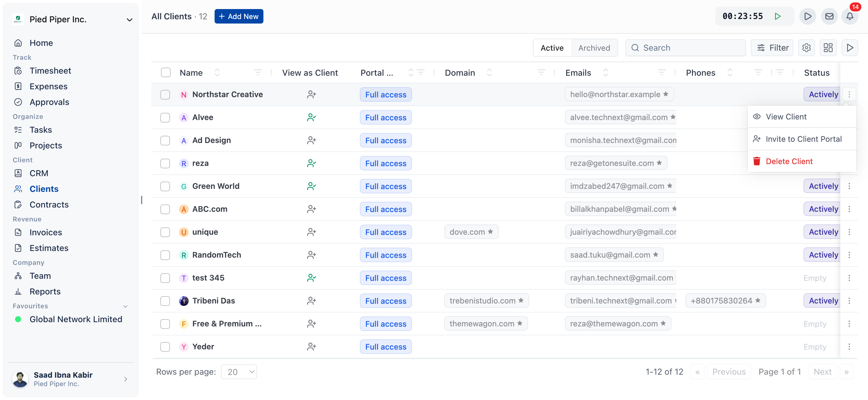Click the Name column filter icon
868x400 pixels.
pyautogui.click(x=258, y=72)
